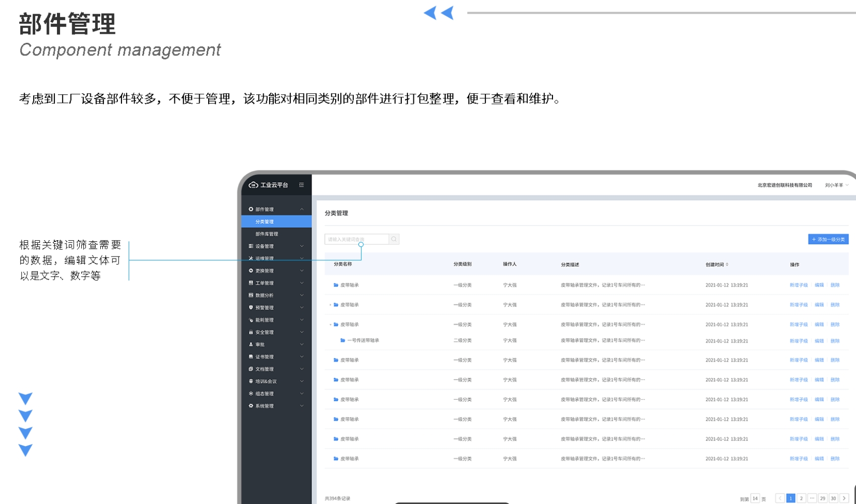The image size is (856, 504).
Task: Click the 分类名称 column header
Action: click(343, 264)
